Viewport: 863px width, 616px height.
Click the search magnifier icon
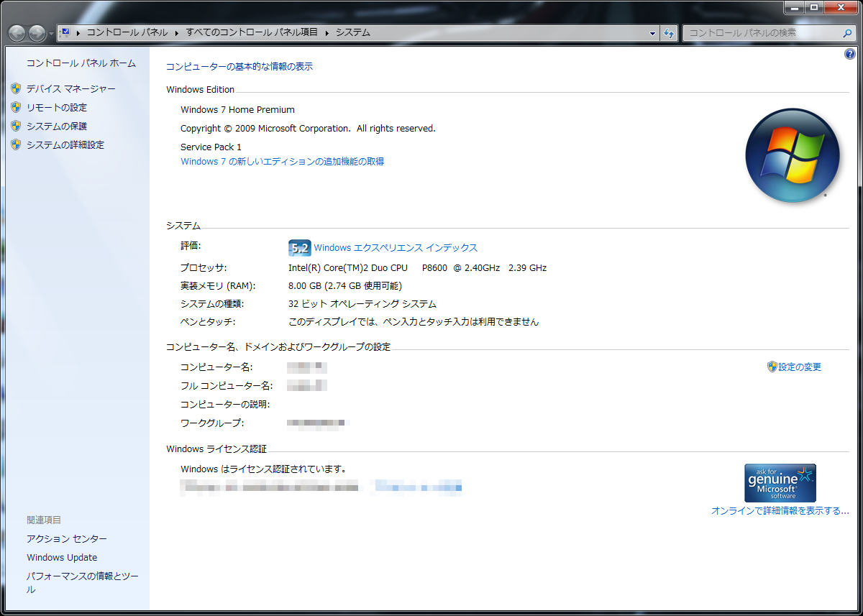[847, 33]
